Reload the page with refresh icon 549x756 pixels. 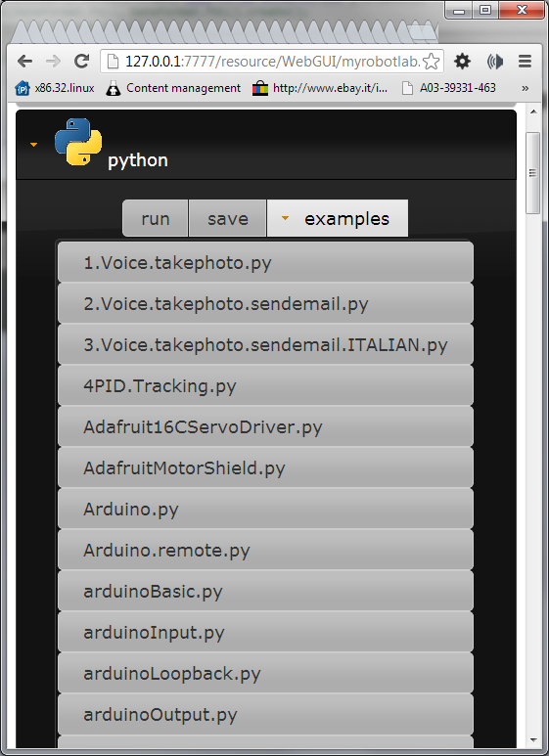(x=81, y=62)
